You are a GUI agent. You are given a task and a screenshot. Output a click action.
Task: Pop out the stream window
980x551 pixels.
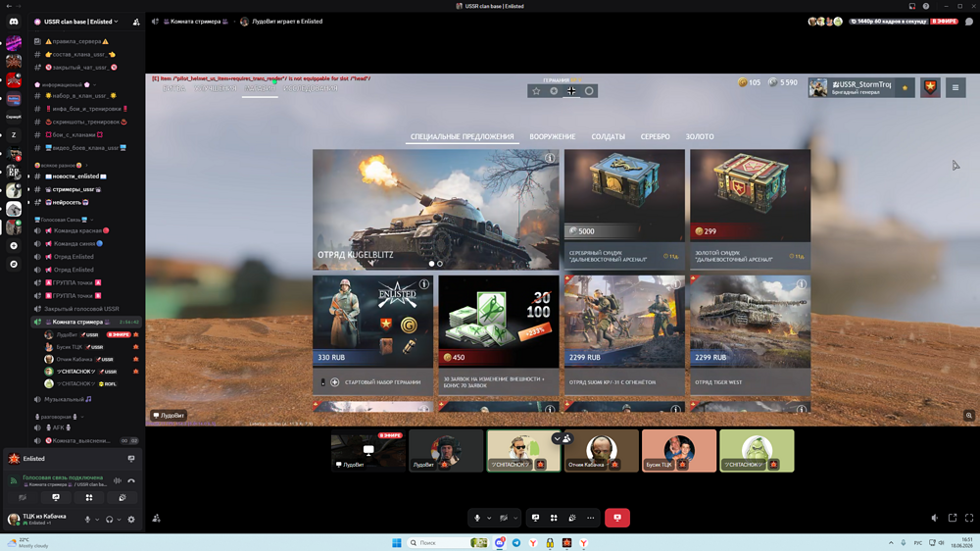click(x=953, y=518)
